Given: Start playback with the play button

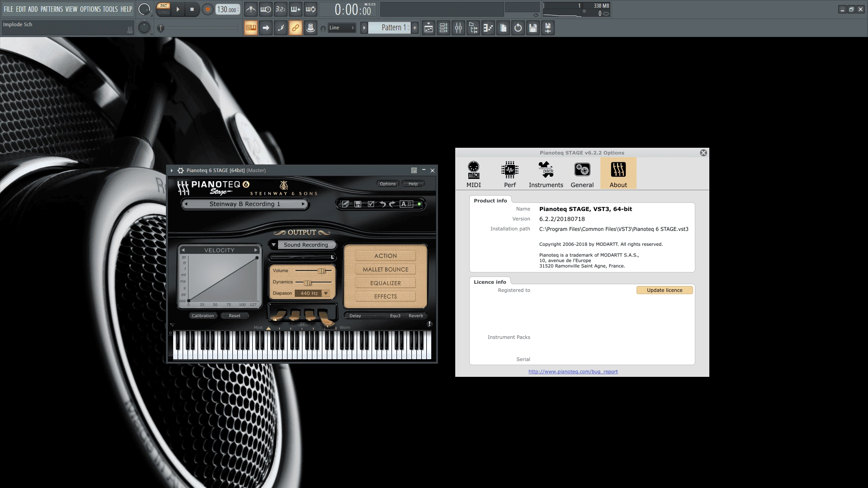Looking at the screenshot, I should tap(178, 9).
